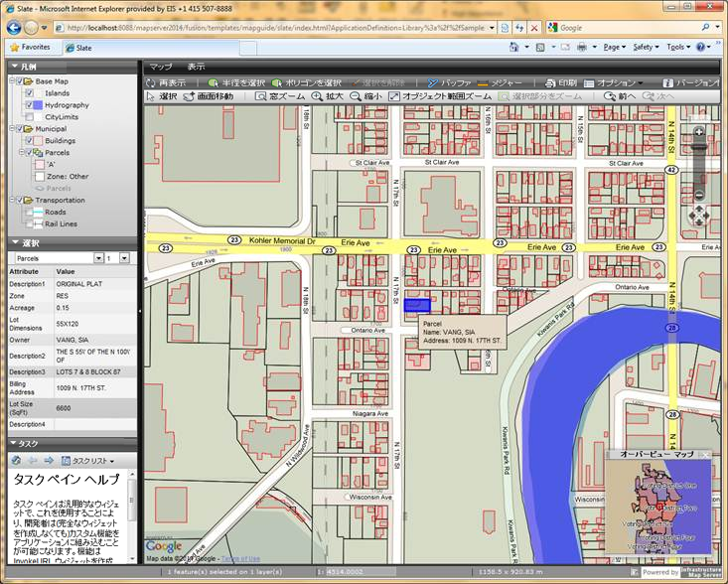Open the IE Safety menu
The height and width of the screenshot is (584, 728).
tap(646, 47)
